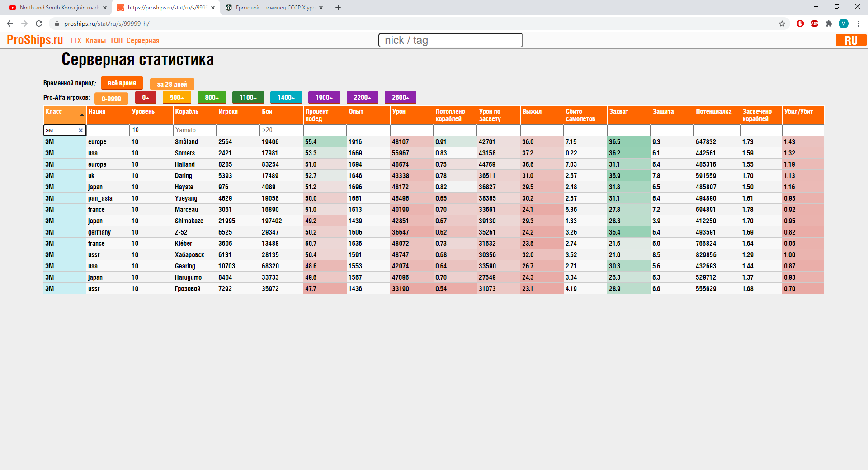This screenshot has height=470, width=868.
Task: Bookmark this page with star icon
Action: pyautogui.click(x=782, y=23)
